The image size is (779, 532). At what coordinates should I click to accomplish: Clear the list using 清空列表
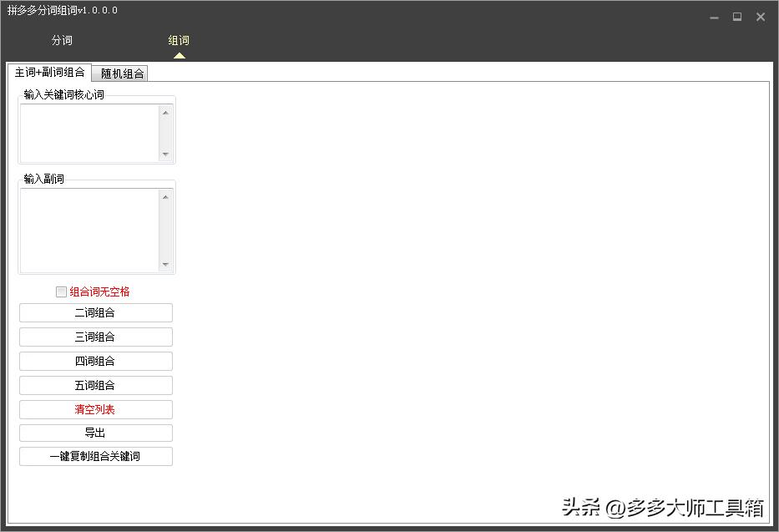click(95, 409)
